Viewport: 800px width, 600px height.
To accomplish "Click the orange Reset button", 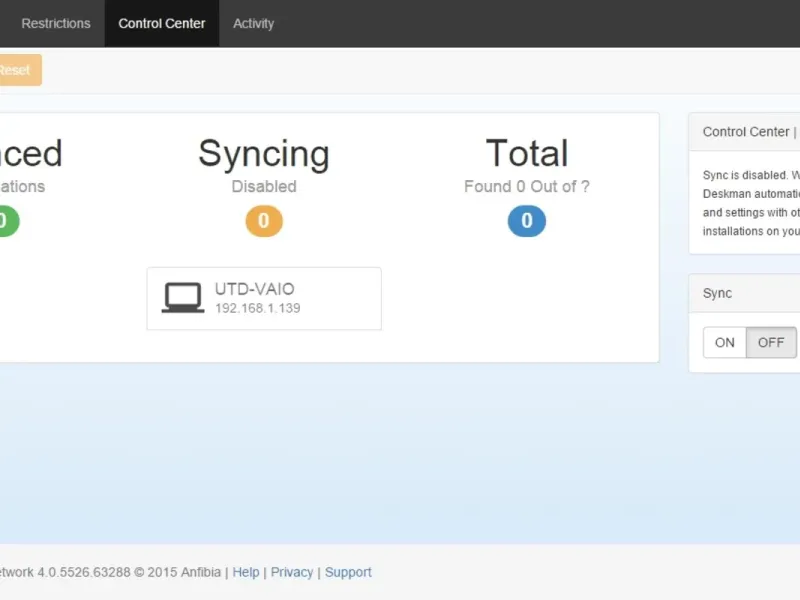I will tap(18, 70).
